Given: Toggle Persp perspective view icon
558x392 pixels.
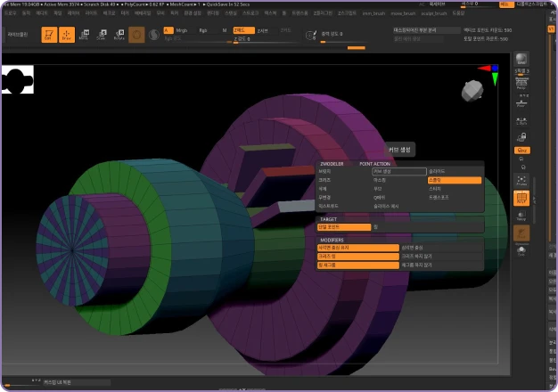Looking at the screenshot, I should pos(521,84).
